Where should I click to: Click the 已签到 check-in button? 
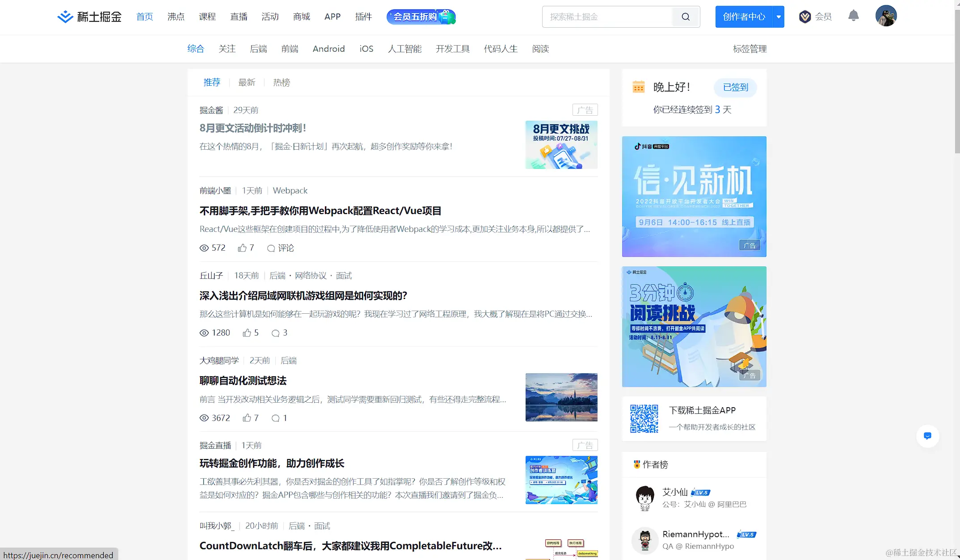(x=735, y=87)
